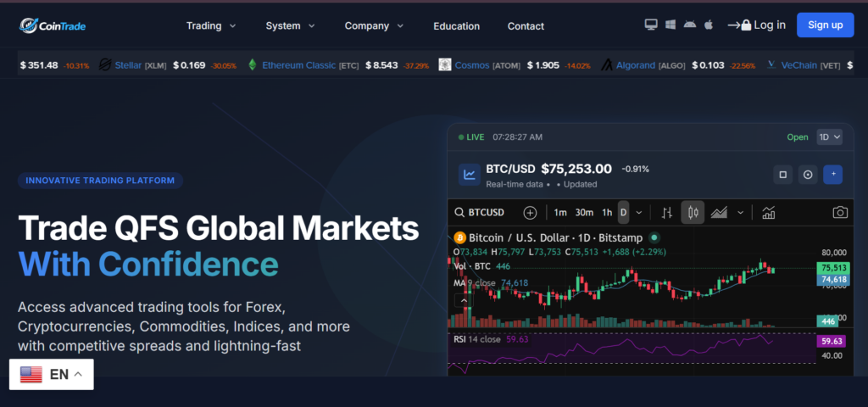Viewport: 868px width, 407px height.
Task: Open the 1D interval dropdown in widget header
Action: [x=829, y=137]
